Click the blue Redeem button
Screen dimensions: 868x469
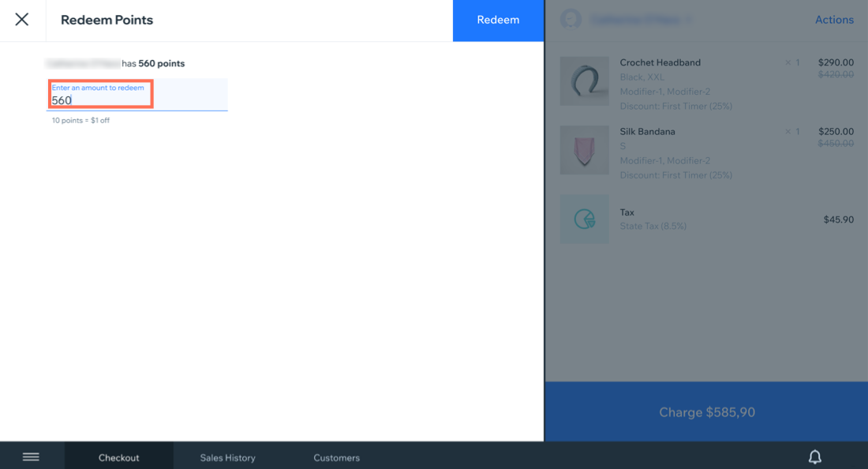[x=498, y=20]
